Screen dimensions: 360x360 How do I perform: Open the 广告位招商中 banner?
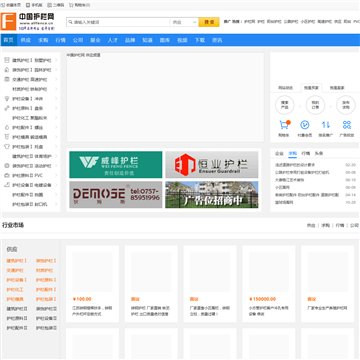tap(212, 195)
